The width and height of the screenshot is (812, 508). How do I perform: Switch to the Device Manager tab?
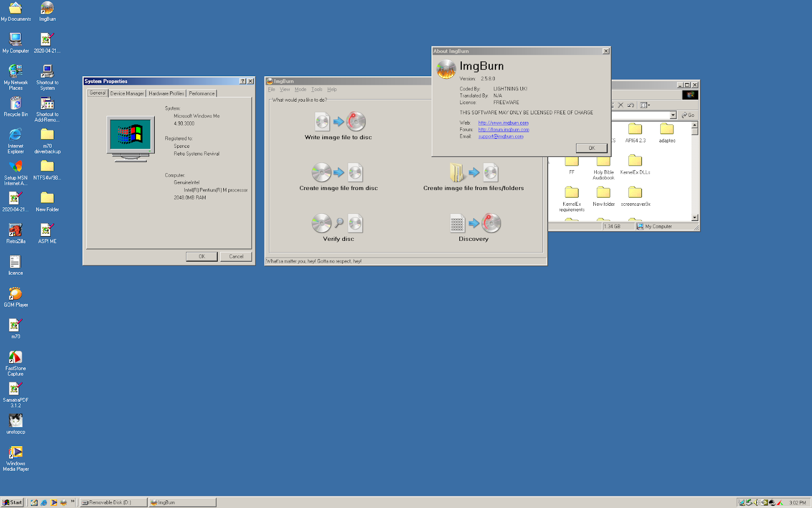pos(127,93)
